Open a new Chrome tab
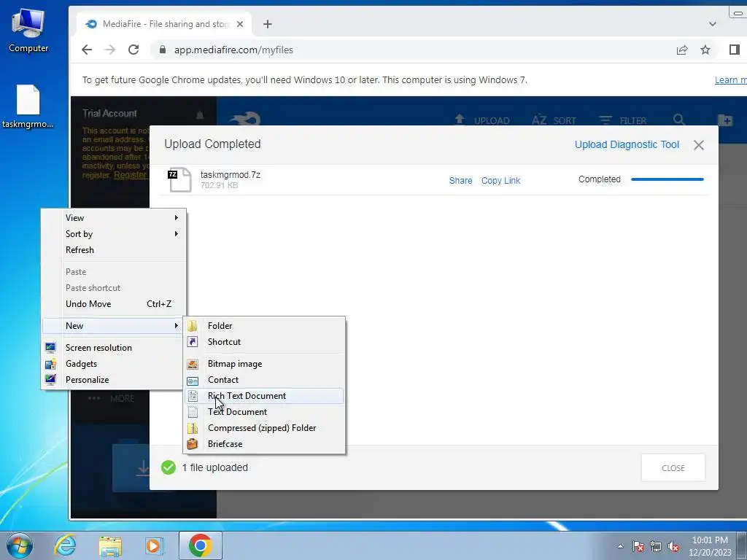 (x=268, y=24)
